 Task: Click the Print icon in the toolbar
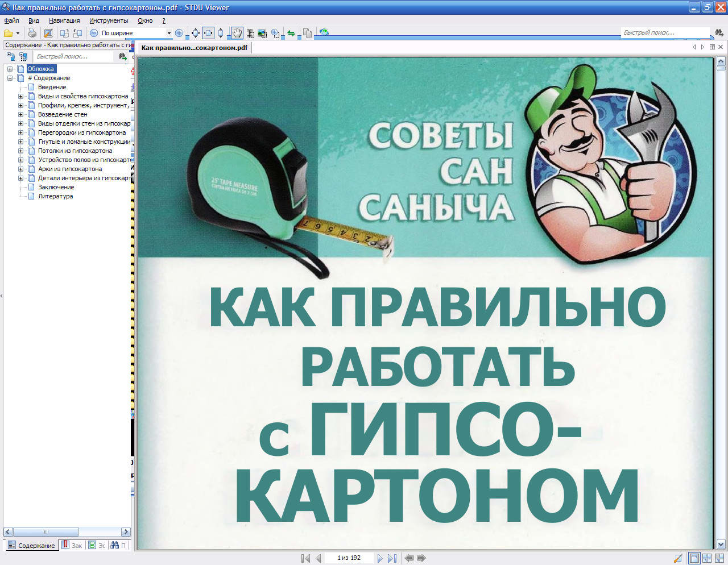(32, 33)
